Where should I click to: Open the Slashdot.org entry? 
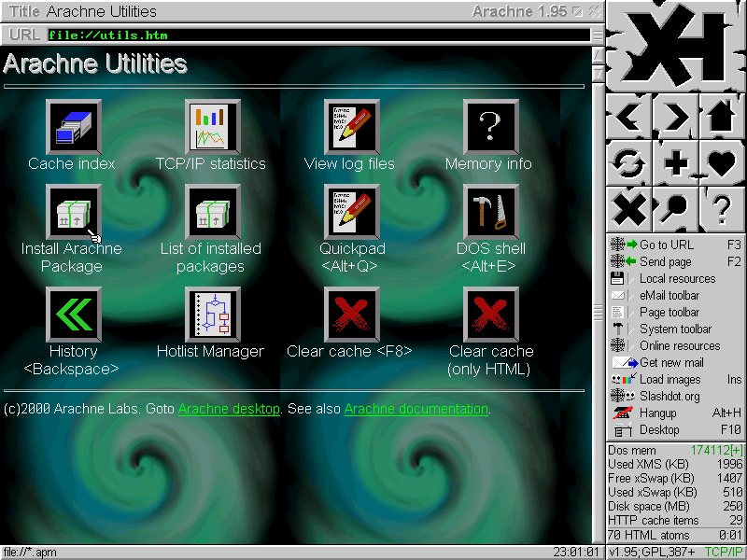pos(675,396)
